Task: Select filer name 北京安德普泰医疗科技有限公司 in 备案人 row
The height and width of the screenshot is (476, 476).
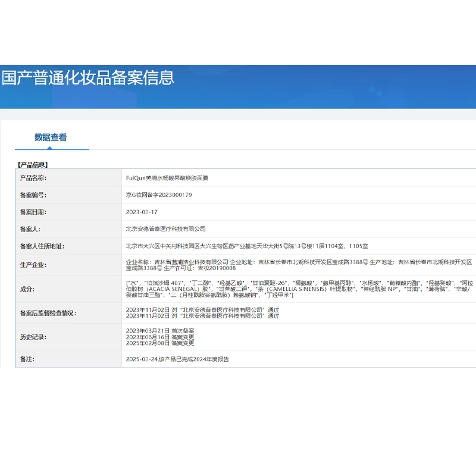Action: [x=166, y=229]
